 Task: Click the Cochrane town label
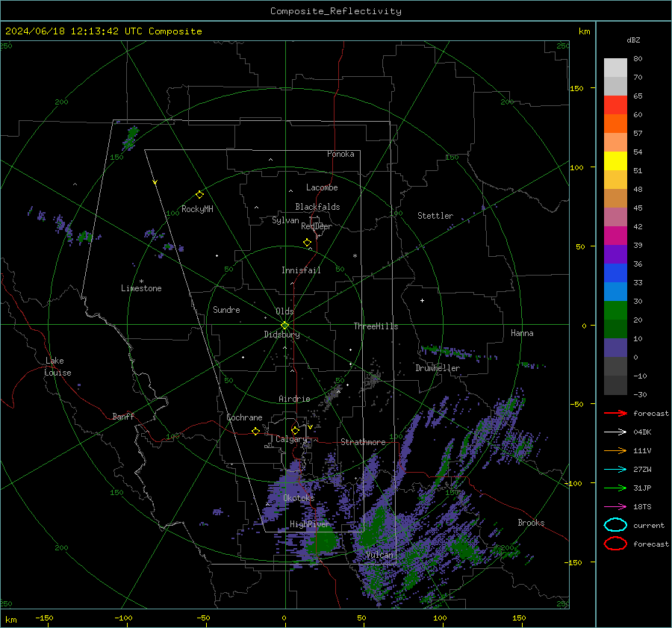[x=244, y=417]
